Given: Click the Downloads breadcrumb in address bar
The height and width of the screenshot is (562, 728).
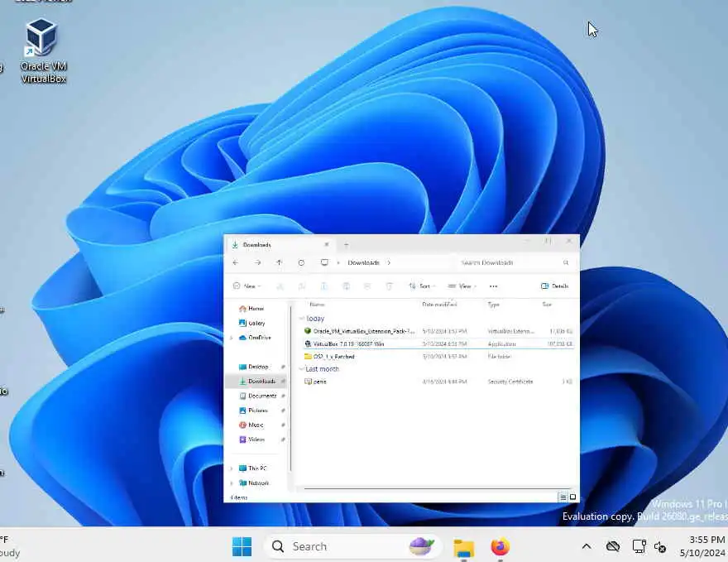Looking at the screenshot, I should click(x=363, y=262).
